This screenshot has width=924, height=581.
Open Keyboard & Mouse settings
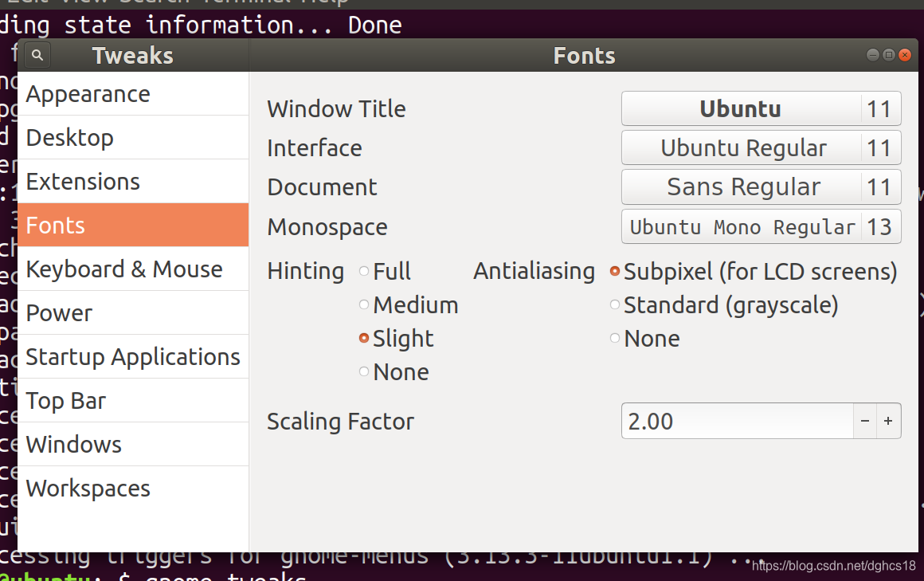133,269
